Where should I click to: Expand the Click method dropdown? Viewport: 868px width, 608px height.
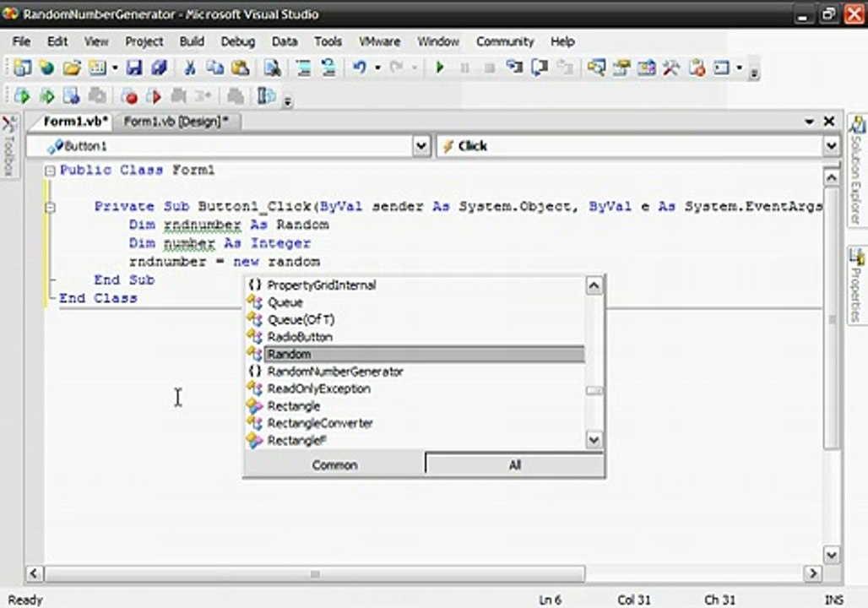tap(829, 146)
